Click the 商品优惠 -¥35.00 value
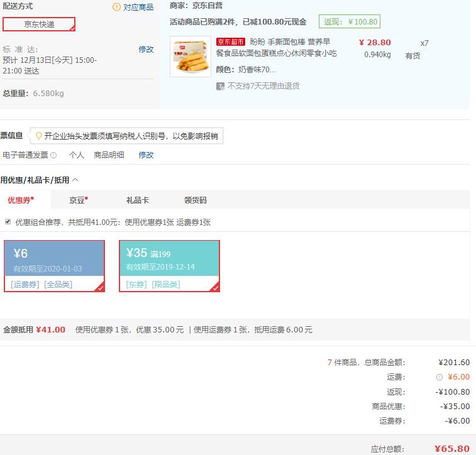 [455, 406]
